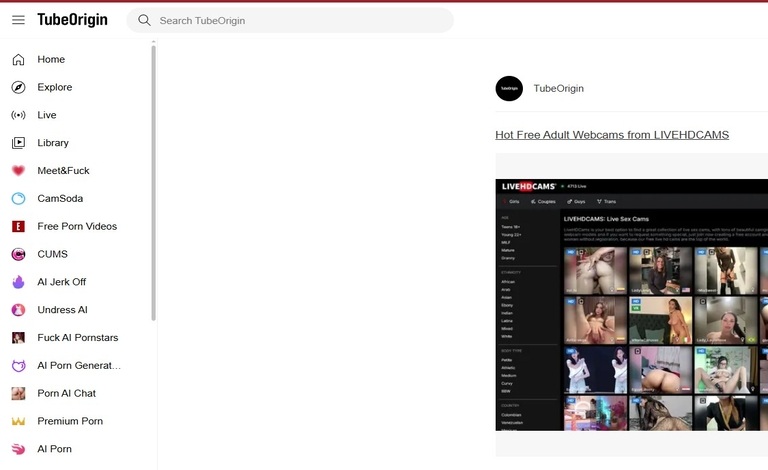Open Library in the sidebar

click(53, 143)
